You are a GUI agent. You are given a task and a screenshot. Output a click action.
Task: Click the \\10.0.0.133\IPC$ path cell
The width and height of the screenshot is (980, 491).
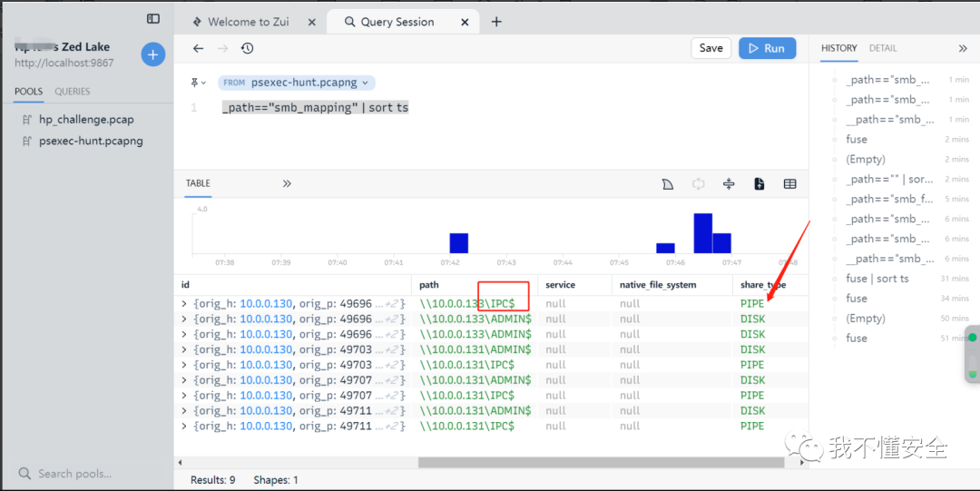[x=467, y=303]
